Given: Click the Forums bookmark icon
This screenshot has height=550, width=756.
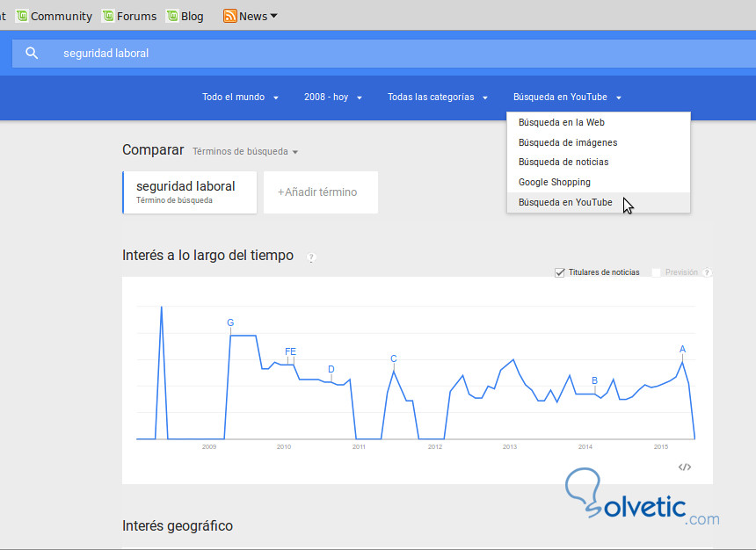Looking at the screenshot, I should (x=108, y=16).
